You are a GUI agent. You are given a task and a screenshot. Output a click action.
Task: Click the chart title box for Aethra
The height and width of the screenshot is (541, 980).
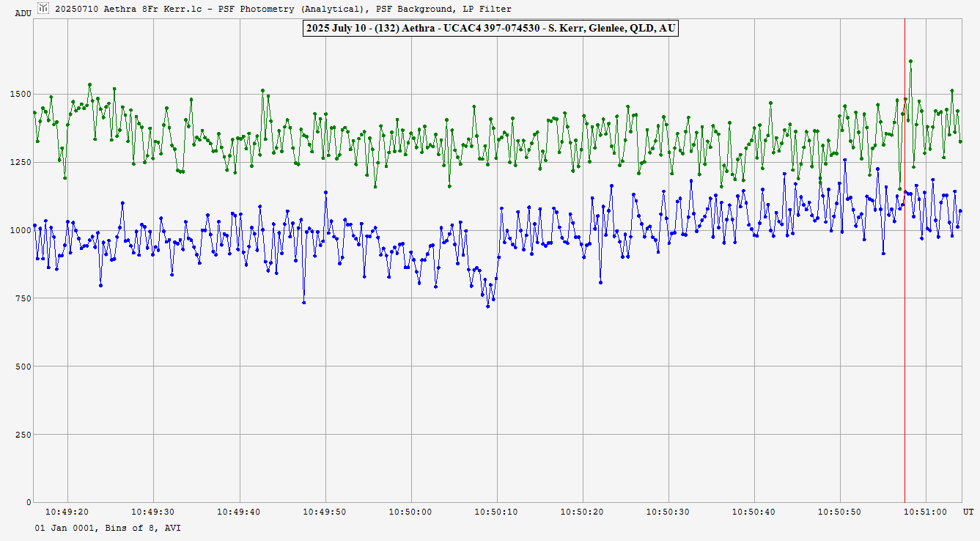pos(489,29)
